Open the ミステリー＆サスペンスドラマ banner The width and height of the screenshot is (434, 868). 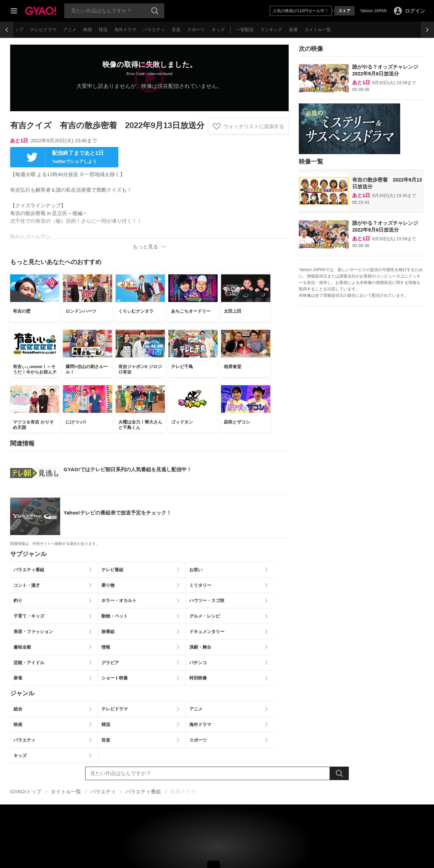point(349,129)
